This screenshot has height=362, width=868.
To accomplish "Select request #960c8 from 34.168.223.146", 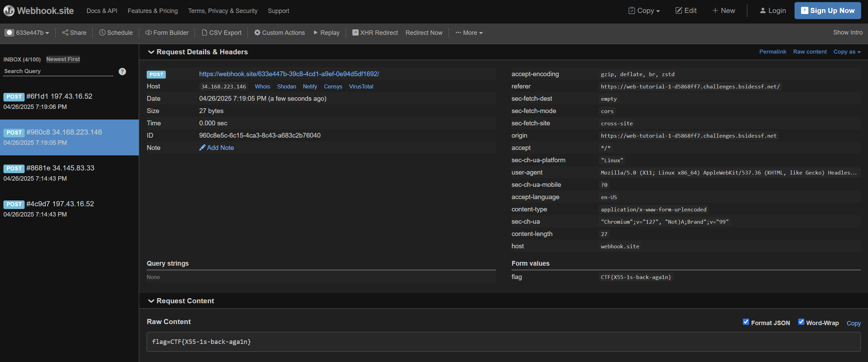I will click(69, 138).
